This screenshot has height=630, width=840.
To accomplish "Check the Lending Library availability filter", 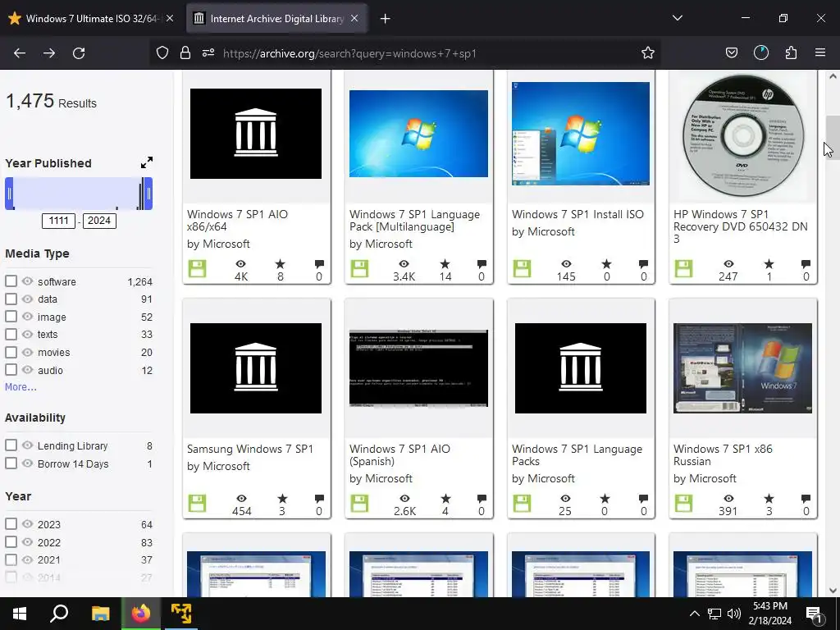I will [11, 445].
